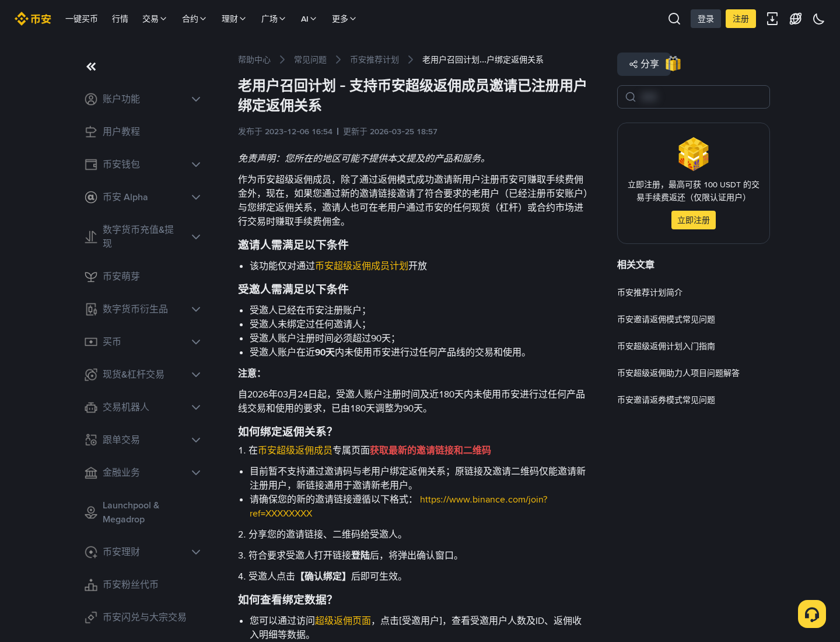The width and height of the screenshot is (840, 642).
Task: Click the download app icon in header
Action: (772, 19)
